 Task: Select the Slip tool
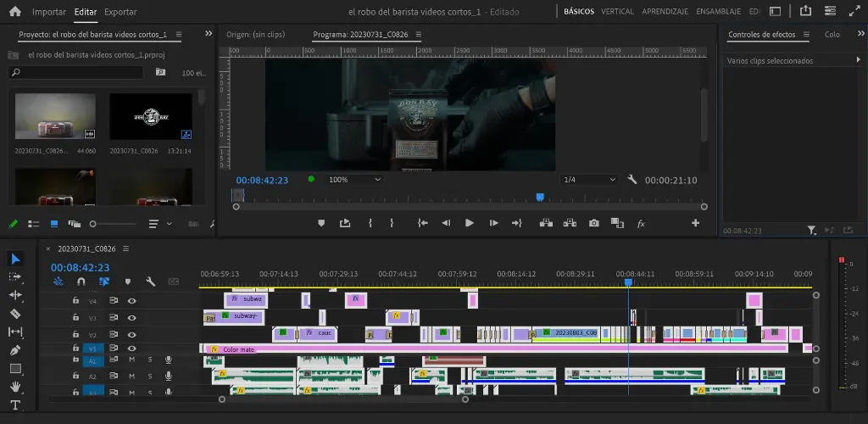coord(15,332)
